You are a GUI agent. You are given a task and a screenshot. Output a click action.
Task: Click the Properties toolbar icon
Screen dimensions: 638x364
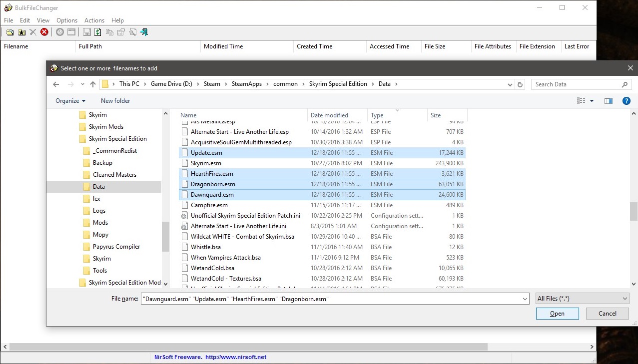click(x=121, y=32)
